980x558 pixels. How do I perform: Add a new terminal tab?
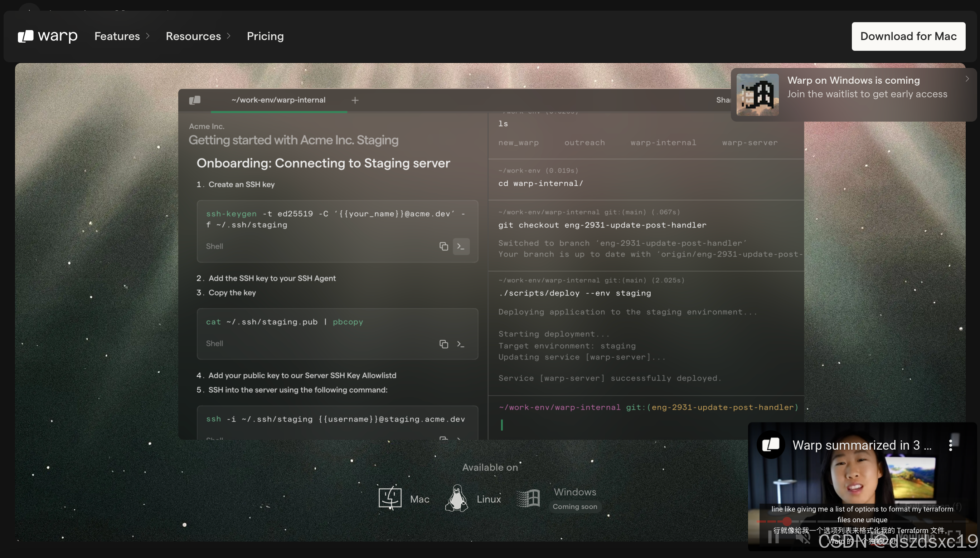(x=355, y=100)
